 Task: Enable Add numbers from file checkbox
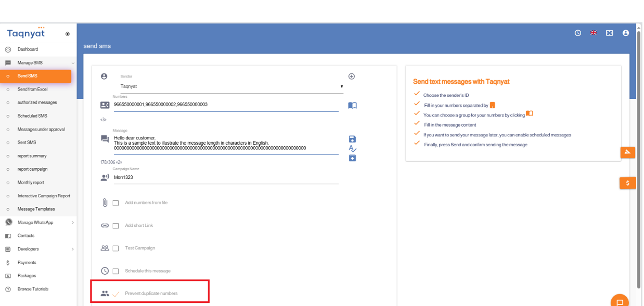click(x=116, y=203)
